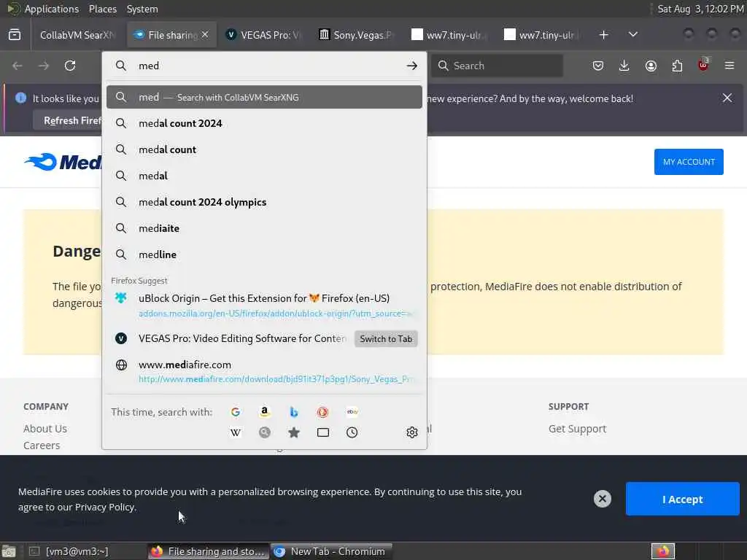747x560 pixels.
Task: Open the About Us footer link
Action: (45, 429)
